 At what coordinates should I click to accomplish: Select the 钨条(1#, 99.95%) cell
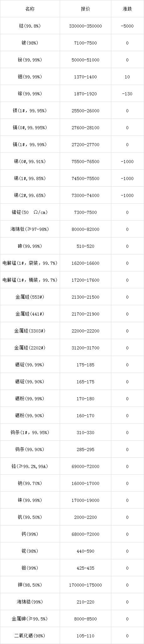tap(30, 433)
